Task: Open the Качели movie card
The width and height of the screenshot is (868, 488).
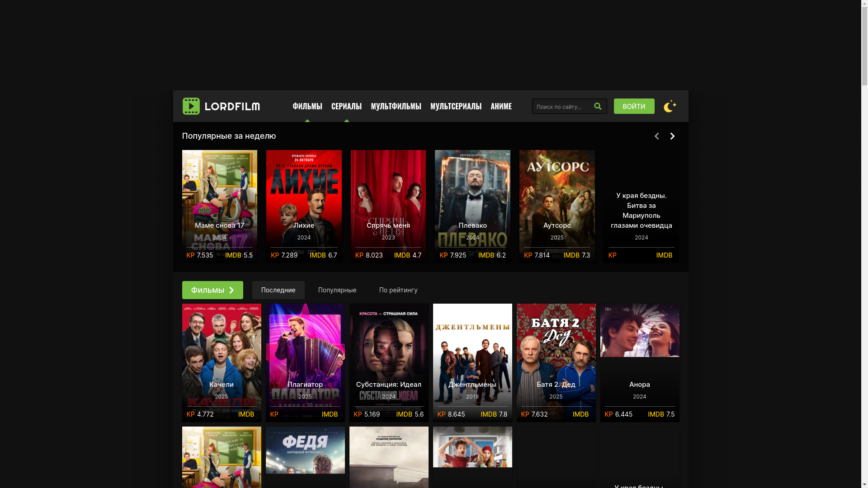Action: click(222, 363)
